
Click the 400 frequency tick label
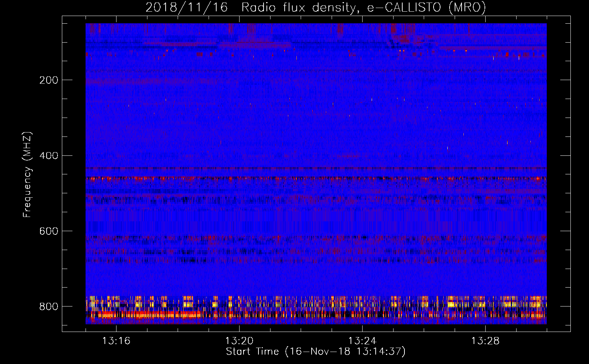pyautogui.click(x=49, y=156)
